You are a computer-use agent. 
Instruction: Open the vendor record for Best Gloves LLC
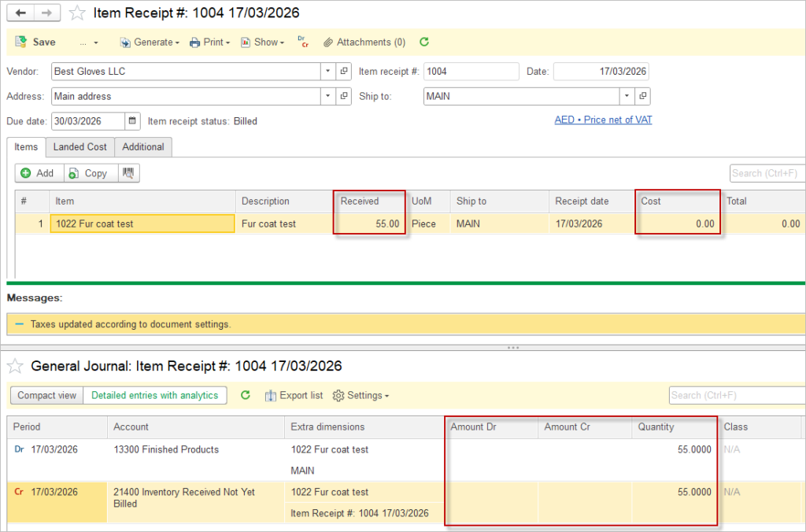[344, 71]
